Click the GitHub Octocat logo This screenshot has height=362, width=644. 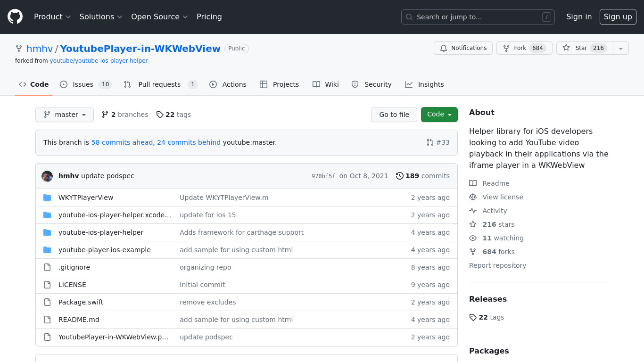(x=15, y=16)
